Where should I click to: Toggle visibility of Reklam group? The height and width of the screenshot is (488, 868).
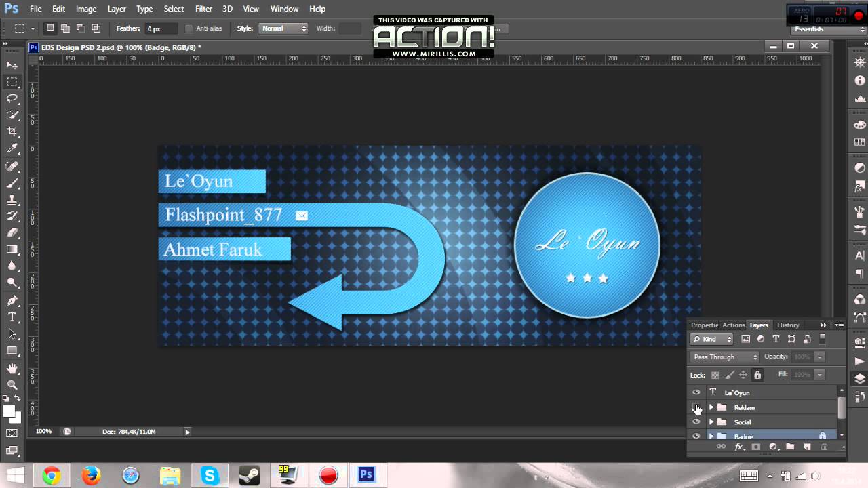(x=696, y=407)
